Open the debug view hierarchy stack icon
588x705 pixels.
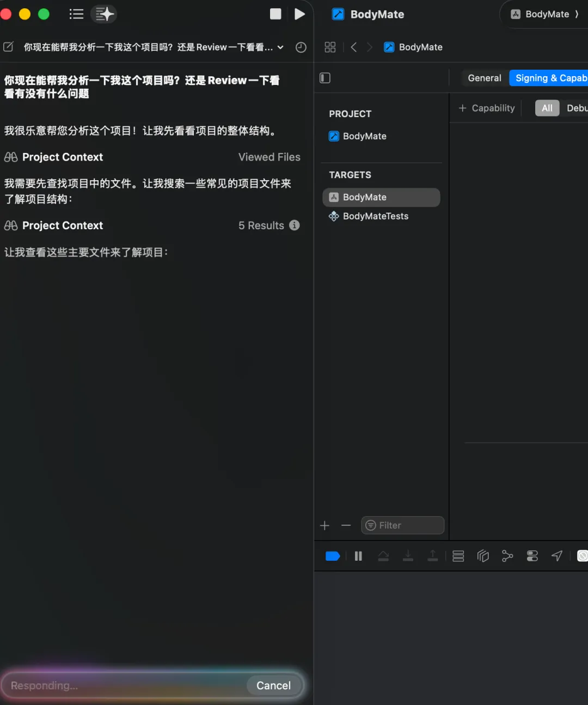[458, 556]
